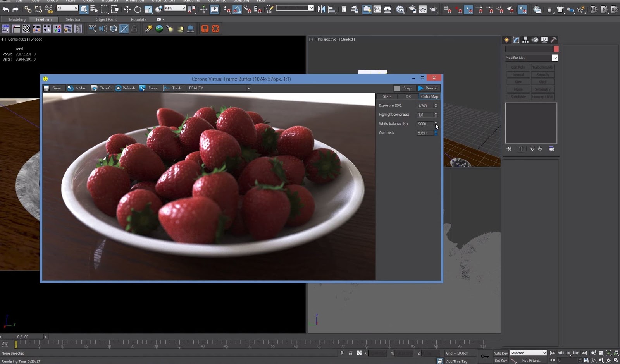Click the Mirror tool icon
Image resolution: width=620 pixels, height=364 pixels.
pyautogui.click(x=321, y=9)
